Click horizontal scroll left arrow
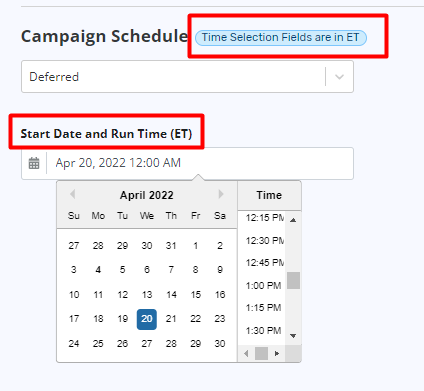 click(246, 353)
